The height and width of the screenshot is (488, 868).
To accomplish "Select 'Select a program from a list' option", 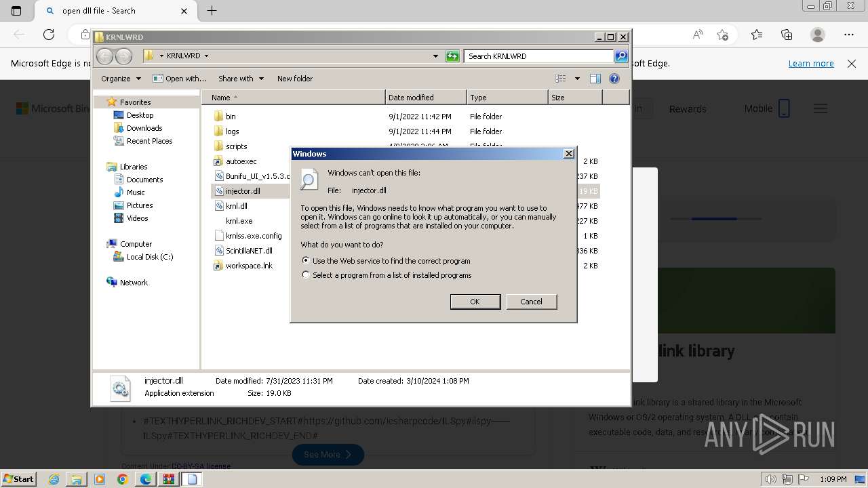I will click(306, 275).
